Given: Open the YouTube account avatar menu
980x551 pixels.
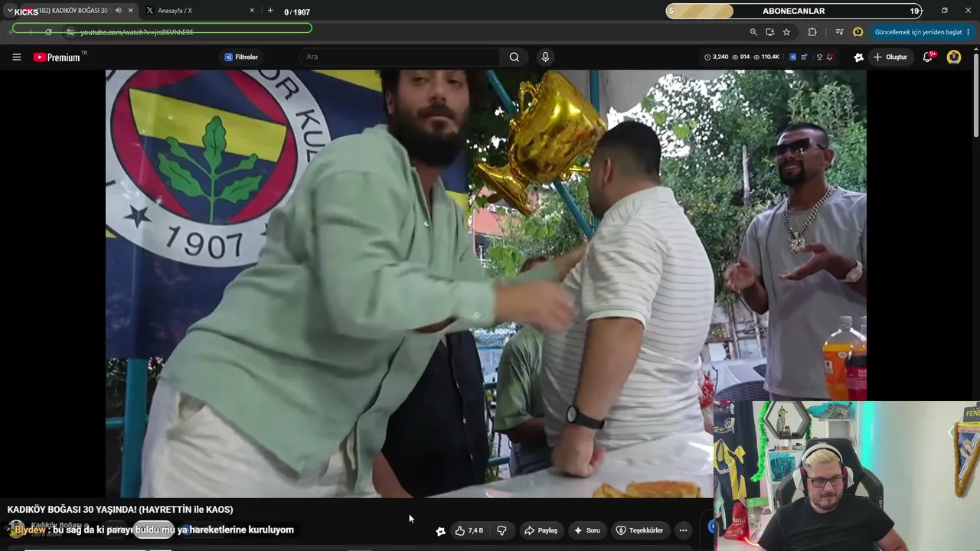Looking at the screenshot, I should pos(954,57).
